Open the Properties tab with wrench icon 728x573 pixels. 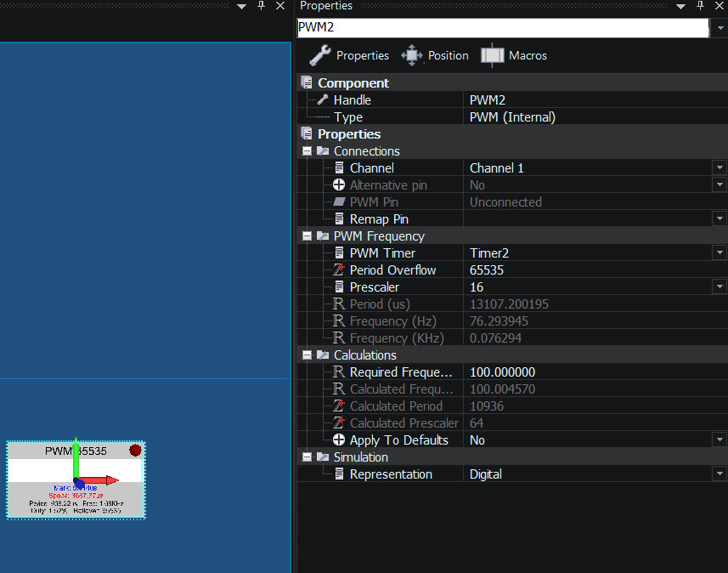[x=349, y=56]
